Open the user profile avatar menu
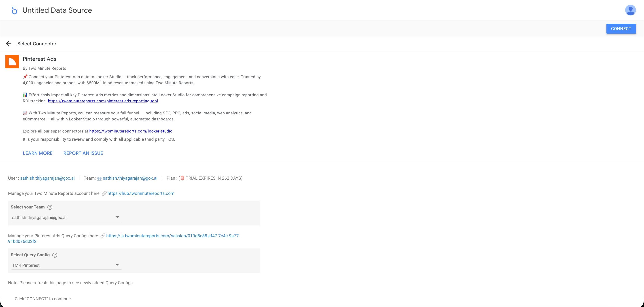This screenshot has height=307, width=644. pos(630,10)
